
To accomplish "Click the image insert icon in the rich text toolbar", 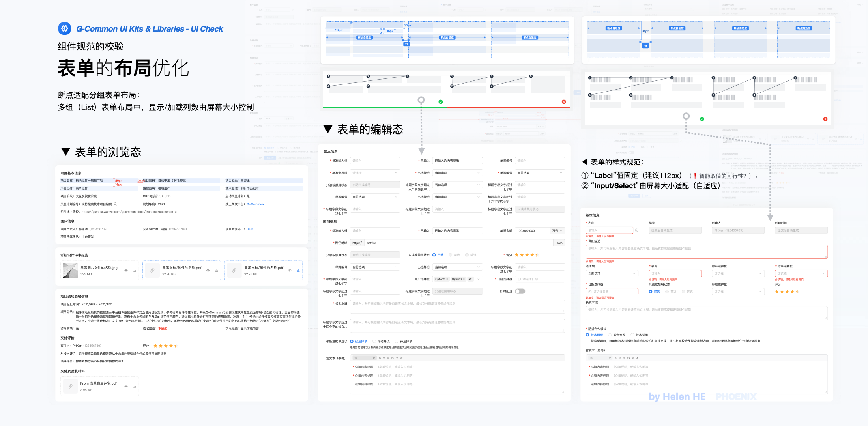I will click(x=393, y=358).
